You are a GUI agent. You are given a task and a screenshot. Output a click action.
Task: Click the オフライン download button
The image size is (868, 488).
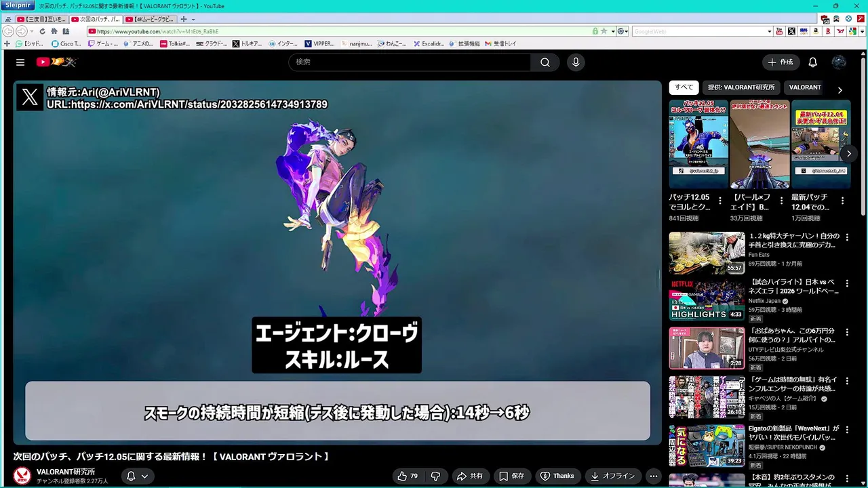click(613, 476)
